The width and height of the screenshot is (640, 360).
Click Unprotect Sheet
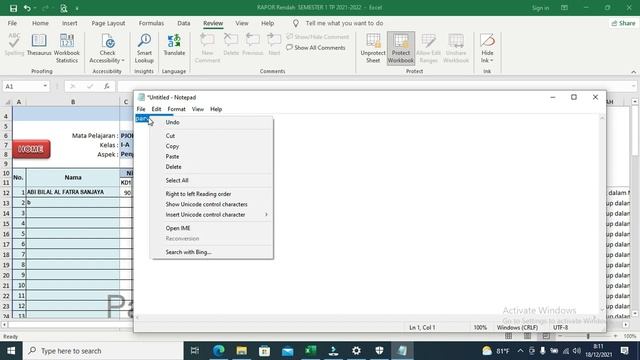(x=373, y=49)
